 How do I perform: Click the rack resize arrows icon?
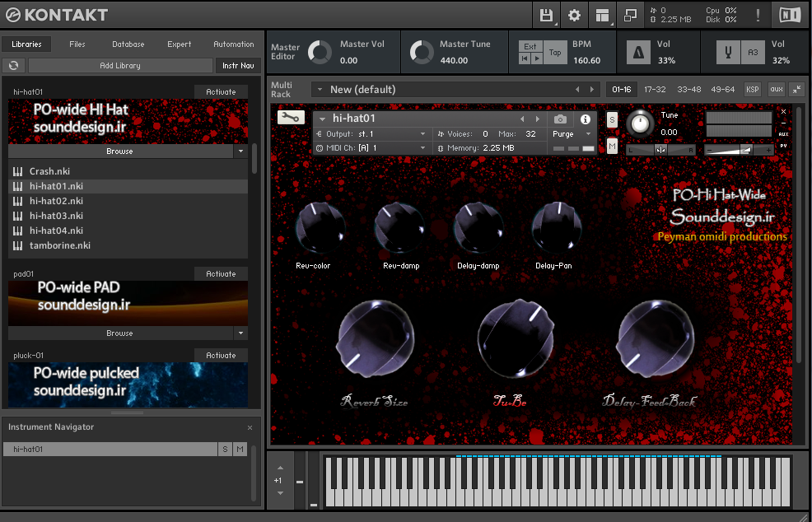pyautogui.click(x=796, y=89)
